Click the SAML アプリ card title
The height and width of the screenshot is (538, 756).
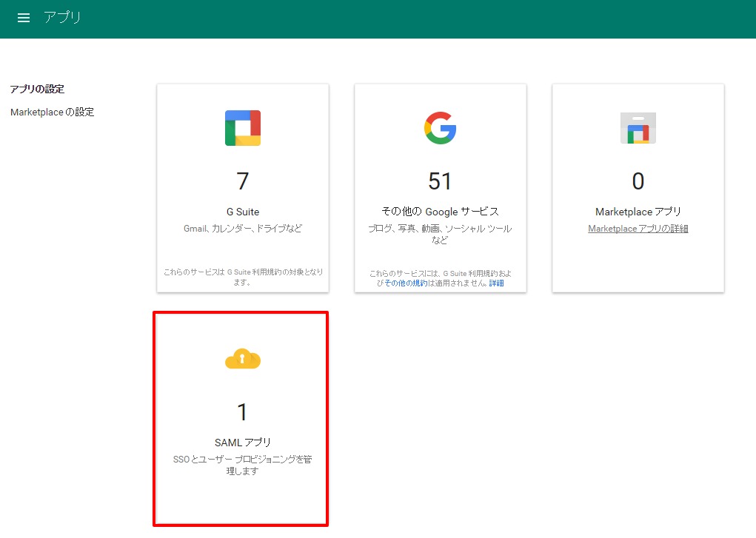pos(243,443)
